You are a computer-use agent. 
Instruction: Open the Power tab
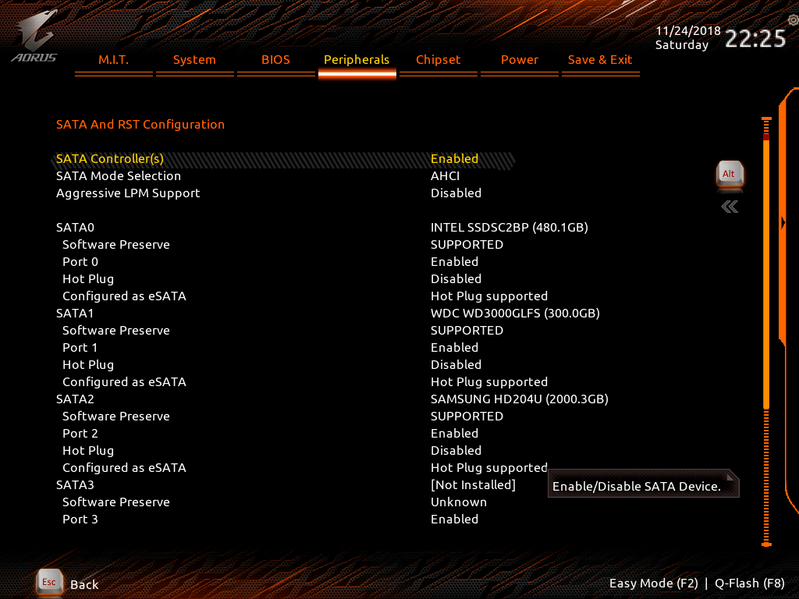point(519,60)
